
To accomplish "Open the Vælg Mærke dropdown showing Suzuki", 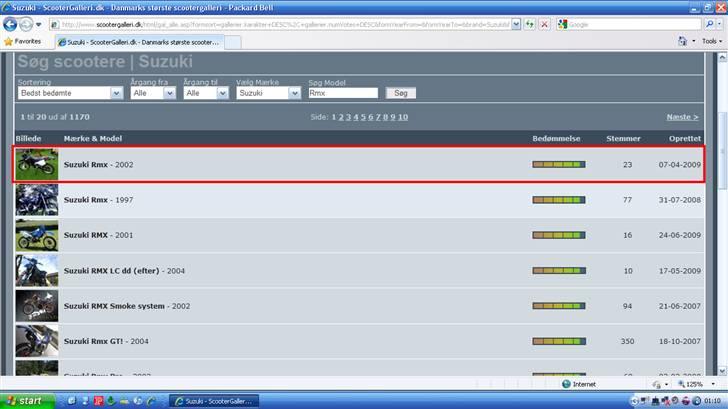I will coord(268,93).
